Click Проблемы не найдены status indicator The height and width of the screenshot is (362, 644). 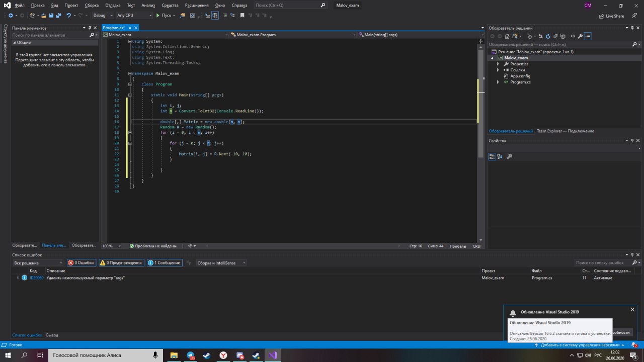point(153,246)
